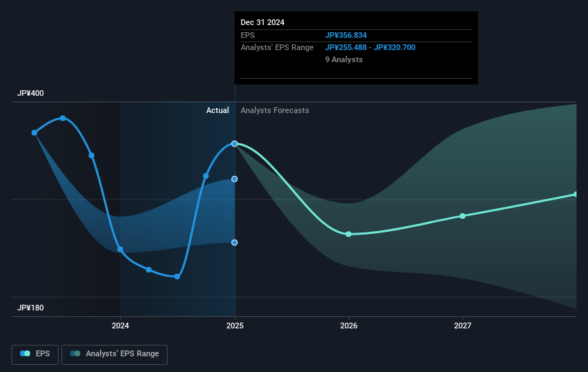Click the final forecast point at chart edge

(x=576, y=195)
